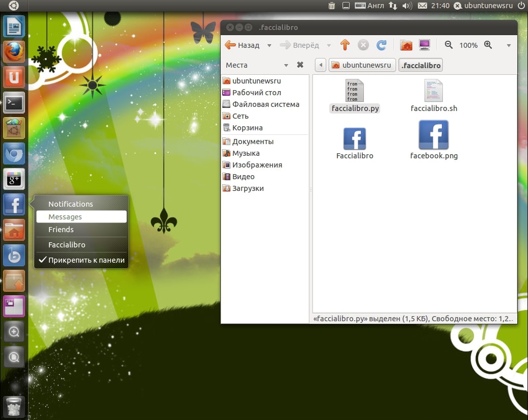Open Google Plus launcher icon
This screenshot has height=420, width=528.
[14, 179]
